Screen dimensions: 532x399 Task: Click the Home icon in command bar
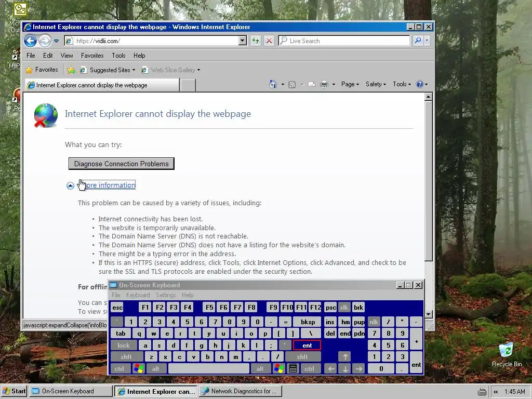273,84
